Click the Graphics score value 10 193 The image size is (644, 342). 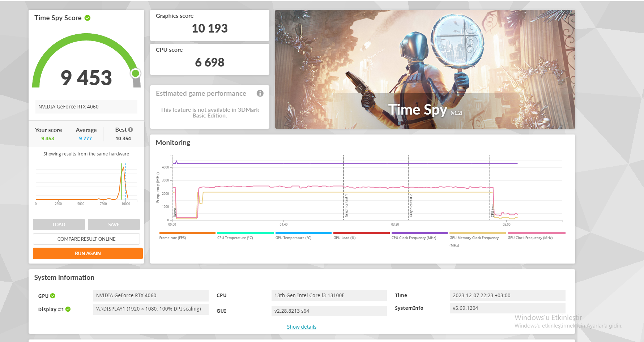(x=210, y=28)
